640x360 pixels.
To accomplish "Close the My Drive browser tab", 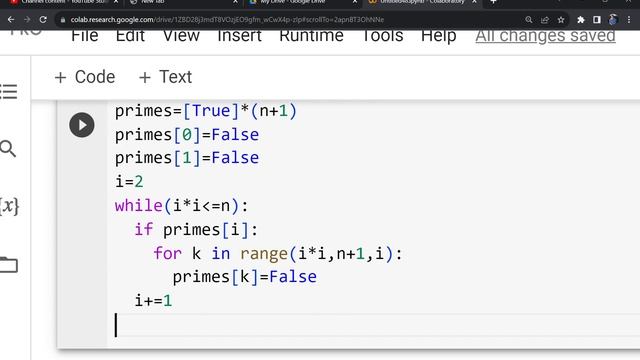I will point(355,2).
